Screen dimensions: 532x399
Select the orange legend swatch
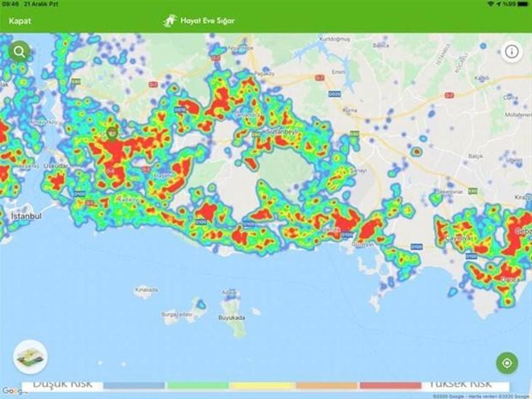point(327,385)
